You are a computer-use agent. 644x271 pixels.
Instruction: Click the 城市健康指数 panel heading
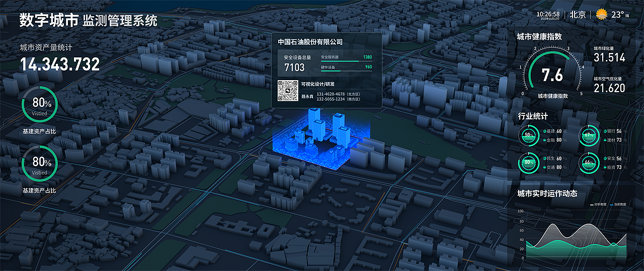539,36
